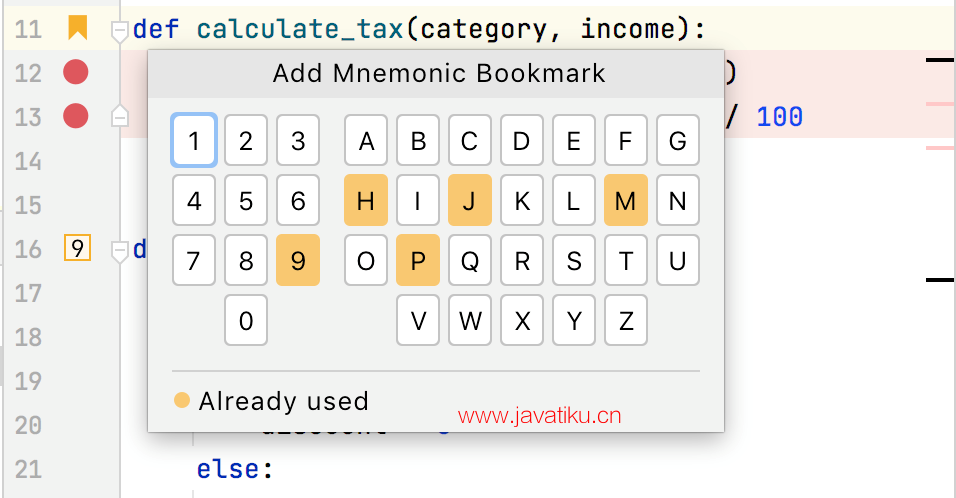Toggle the breakpoint on line 13
Viewport: 956px width, 498px height.
(x=76, y=117)
